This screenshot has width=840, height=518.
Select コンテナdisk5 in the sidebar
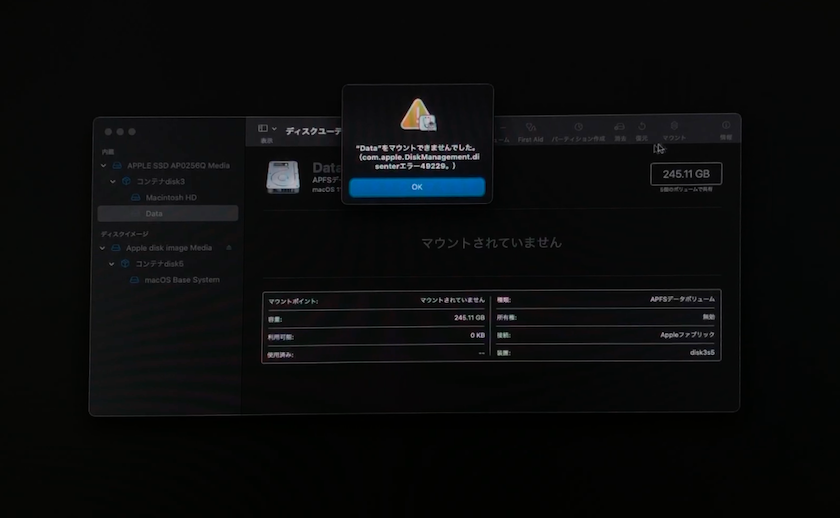[159, 264]
